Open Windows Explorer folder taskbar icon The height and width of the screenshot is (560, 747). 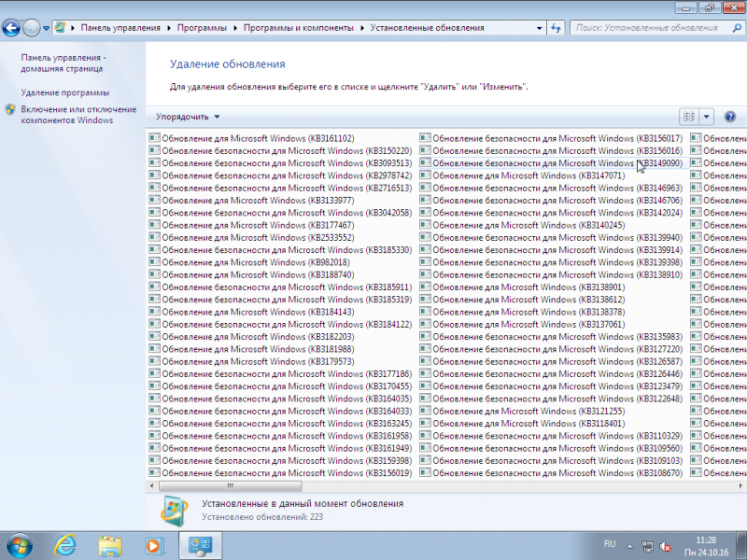pos(110,546)
